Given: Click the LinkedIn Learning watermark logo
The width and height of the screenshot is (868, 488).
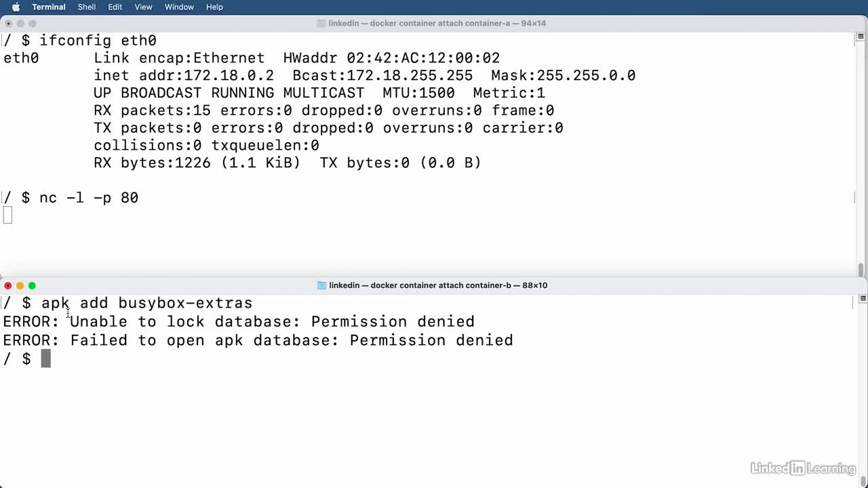Looking at the screenshot, I should (803, 468).
